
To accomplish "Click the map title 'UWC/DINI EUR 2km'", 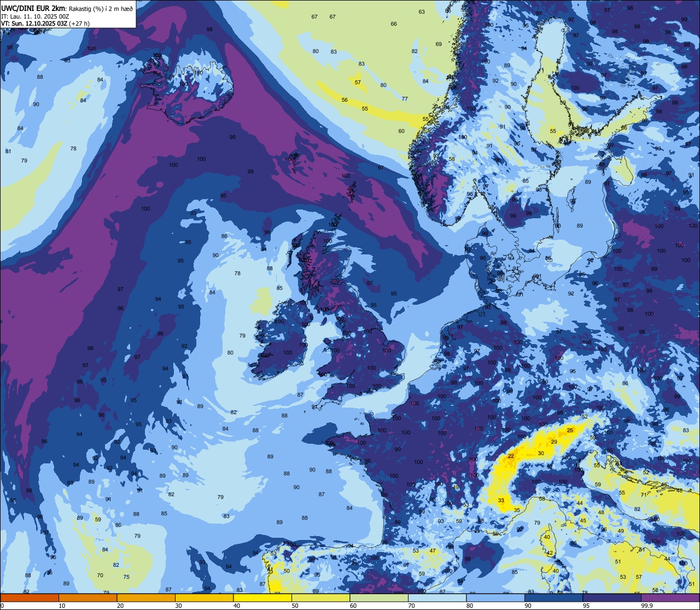I will coord(33,8).
